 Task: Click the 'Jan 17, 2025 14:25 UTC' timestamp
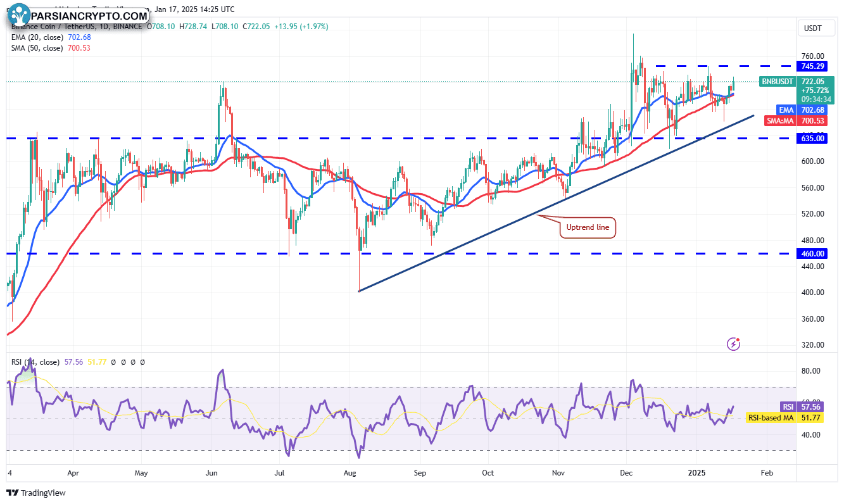click(194, 9)
